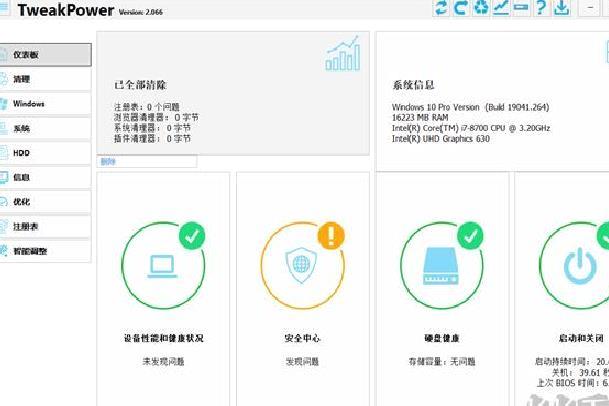
Task: Click the sync arrows toolbar icon
Action: [441, 7]
